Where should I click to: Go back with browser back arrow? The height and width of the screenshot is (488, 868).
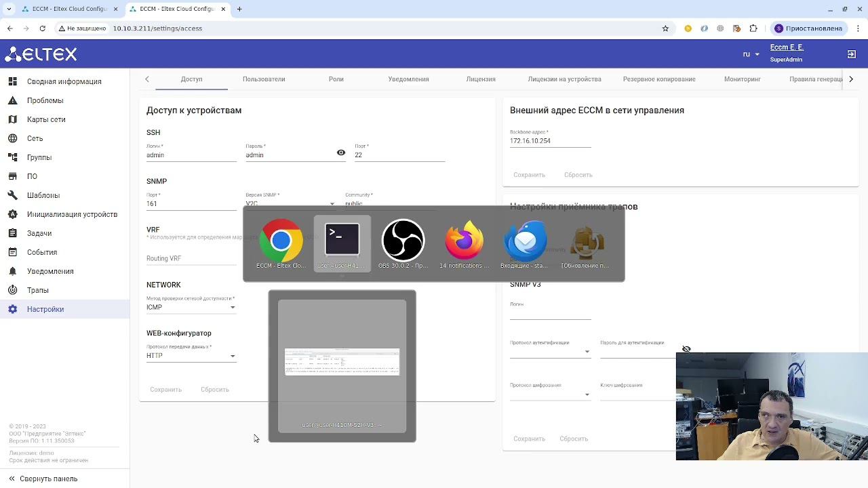(10, 28)
